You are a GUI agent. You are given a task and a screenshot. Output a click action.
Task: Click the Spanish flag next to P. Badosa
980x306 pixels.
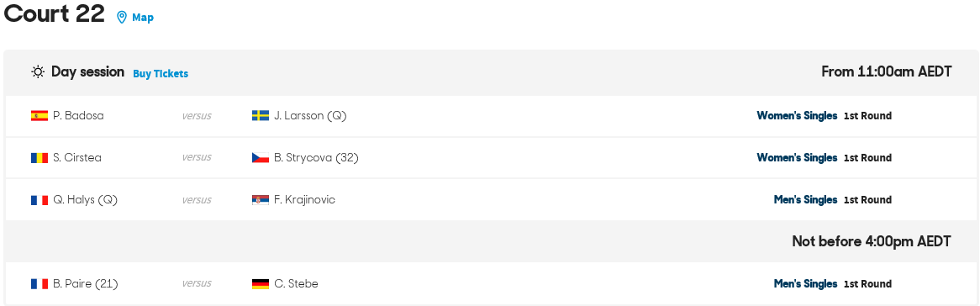pos(40,116)
